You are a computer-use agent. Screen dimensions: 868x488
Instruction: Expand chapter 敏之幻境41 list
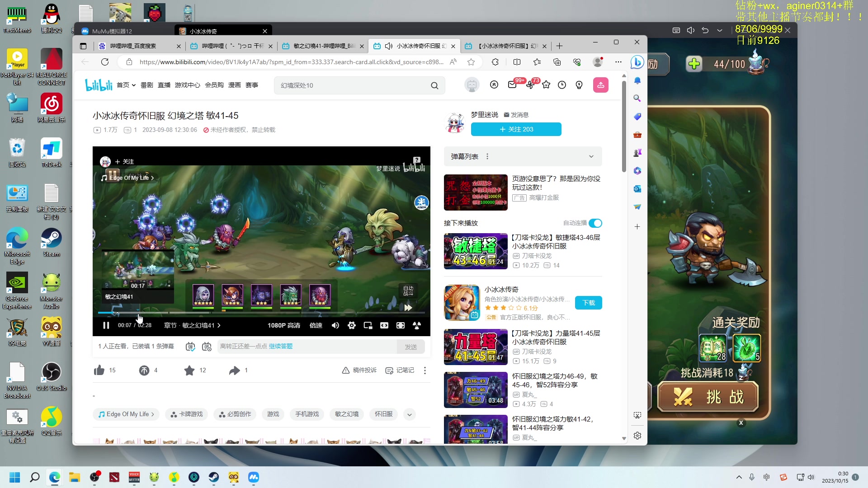click(193, 325)
